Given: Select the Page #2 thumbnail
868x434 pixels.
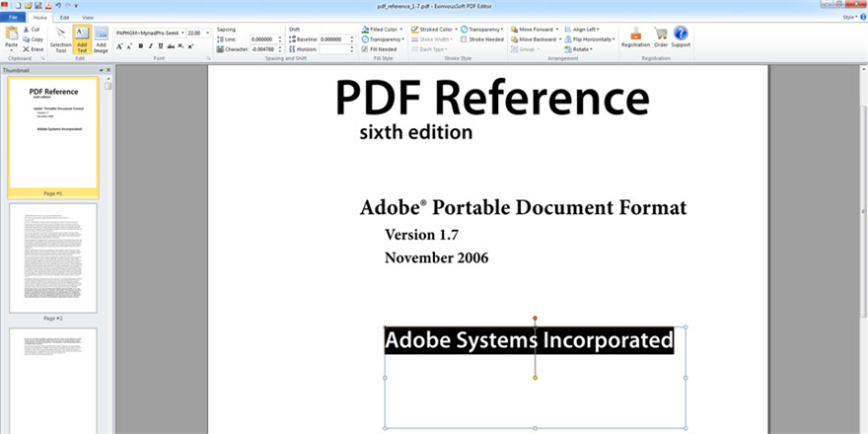Looking at the screenshot, I should point(53,257).
